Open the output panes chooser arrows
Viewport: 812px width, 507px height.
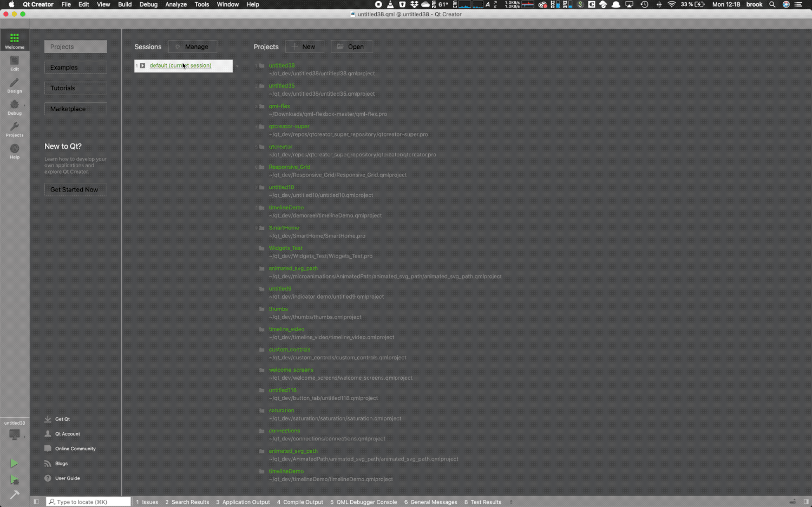(x=511, y=502)
